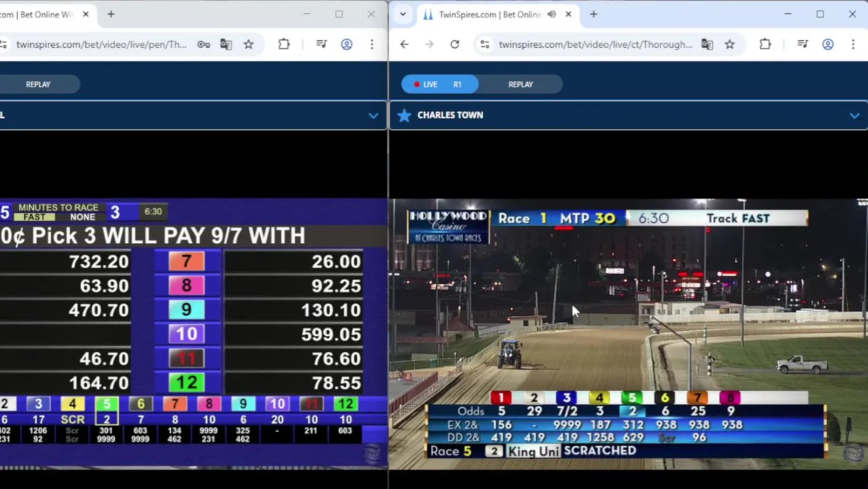The image size is (868, 489).
Task: Open media controls icon in left window
Action: tap(322, 44)
